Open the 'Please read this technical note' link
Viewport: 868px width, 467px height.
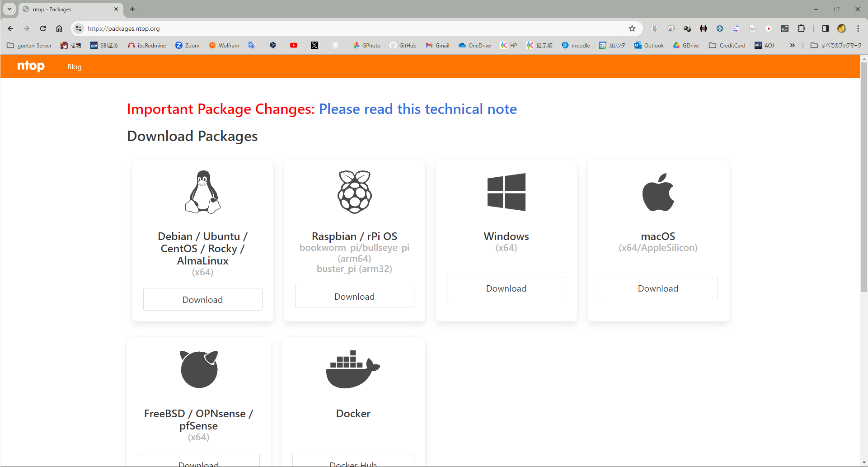point(418,109)
